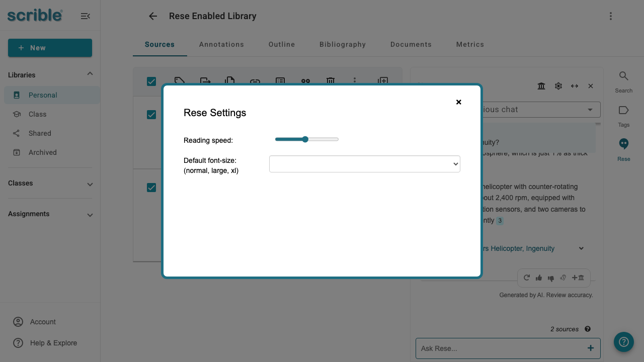Adjust the reading speed slider

(305, 139)
